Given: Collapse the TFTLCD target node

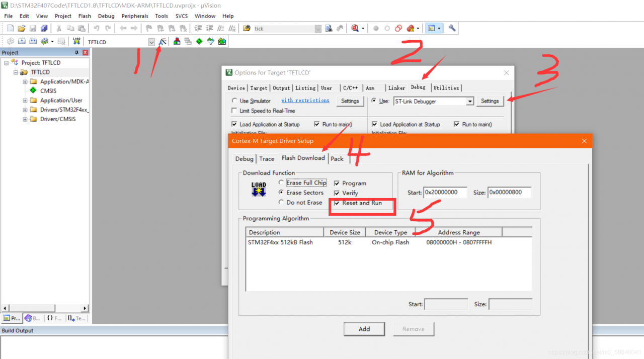Looking at the screenshot, I should pyautogui.click(x=16, y=72).
